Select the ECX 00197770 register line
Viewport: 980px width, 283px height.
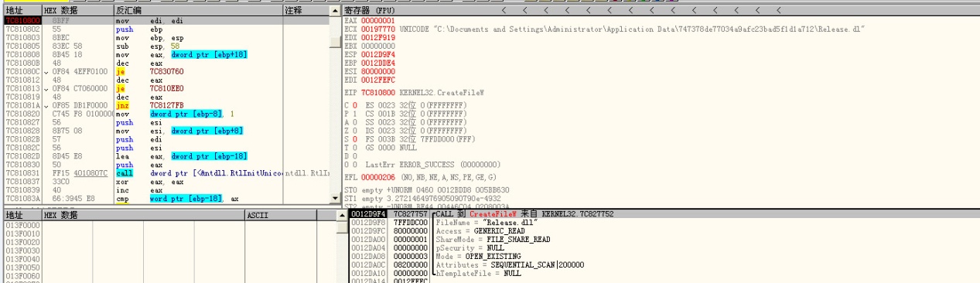tap(605, 29)
